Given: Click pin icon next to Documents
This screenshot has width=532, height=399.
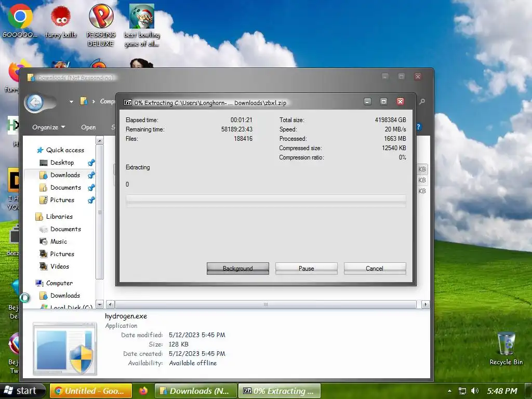Looking at the screenshot, I should (x=91, y=188).
